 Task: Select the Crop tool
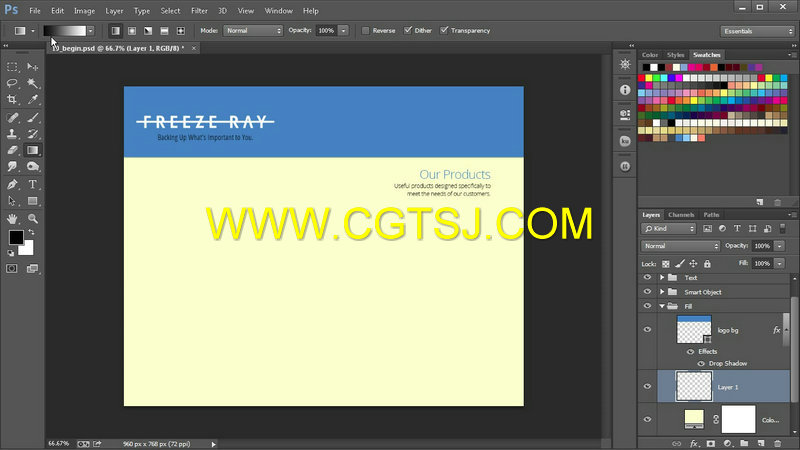[x=12, y=99]
